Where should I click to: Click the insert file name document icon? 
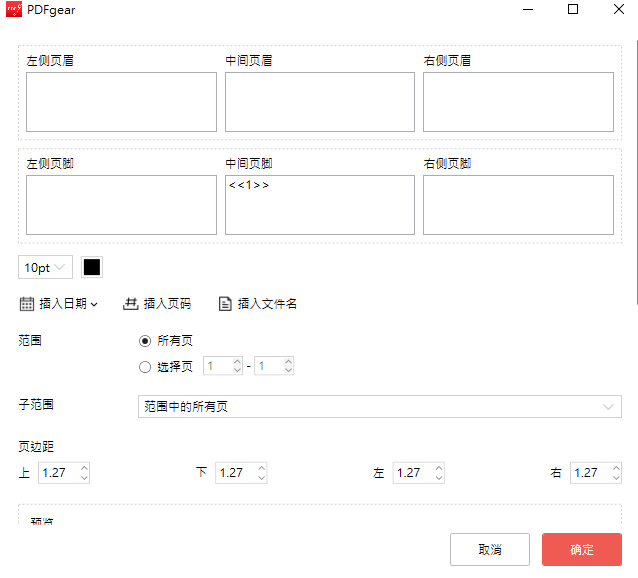[225, 304]
